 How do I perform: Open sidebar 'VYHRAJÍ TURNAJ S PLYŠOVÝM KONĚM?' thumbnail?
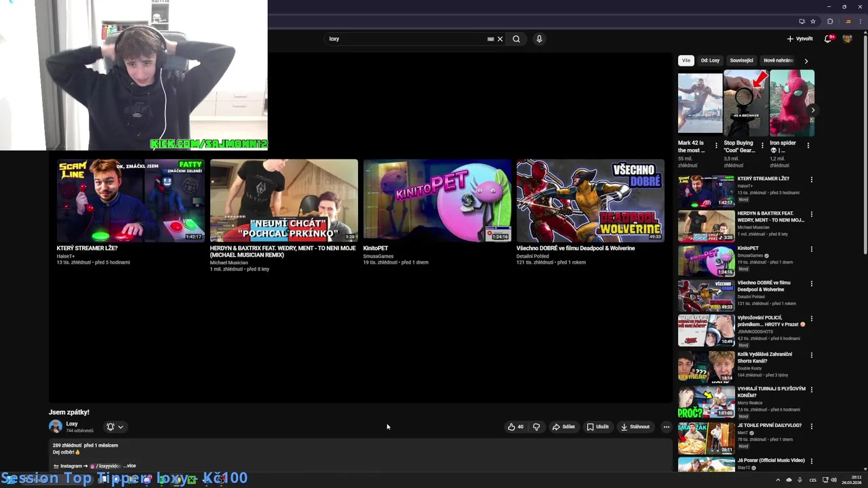coord(706,402)
